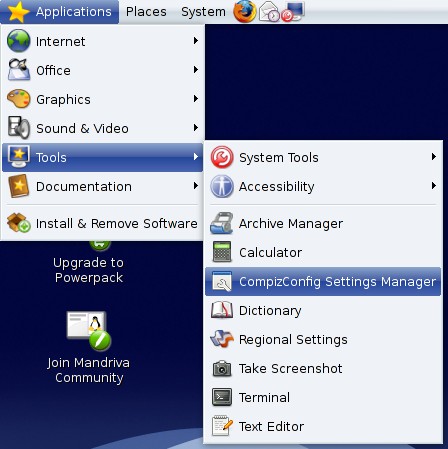Click the Accessibility figure icon
The height and width of the screenshot is (449, 448).
pyautogui.click(x=222, y=186)
